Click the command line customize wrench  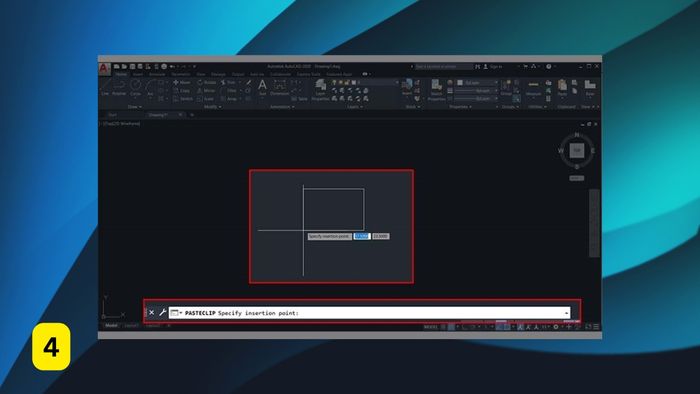(x=163, y=312)
